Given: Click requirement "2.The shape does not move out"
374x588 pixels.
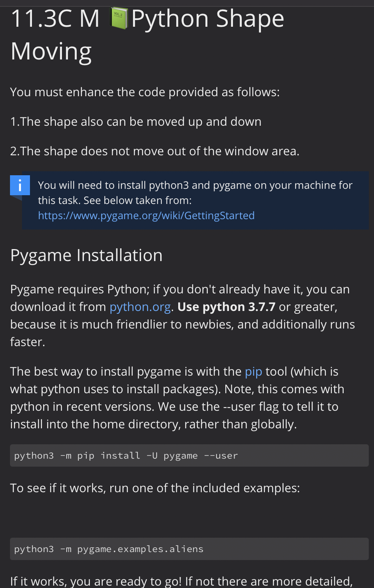Looking at the screenshot, I should [x=155, y=151].
